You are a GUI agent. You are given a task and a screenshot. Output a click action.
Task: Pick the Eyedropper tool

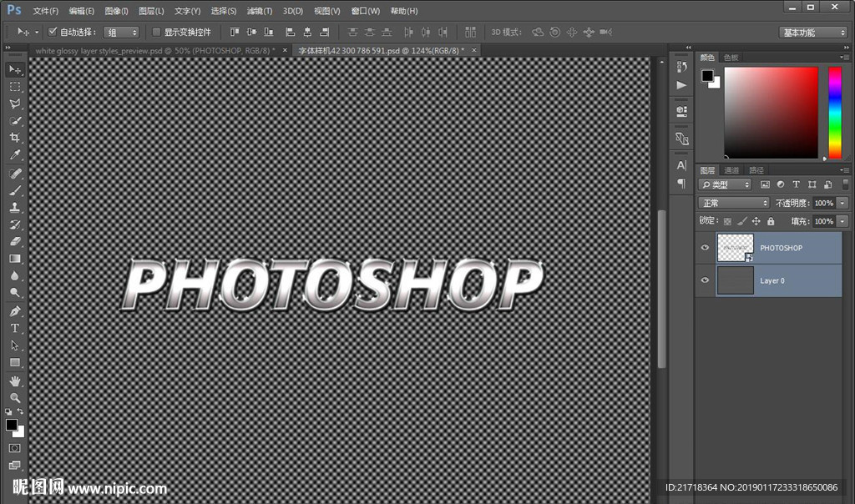(14, 155)
